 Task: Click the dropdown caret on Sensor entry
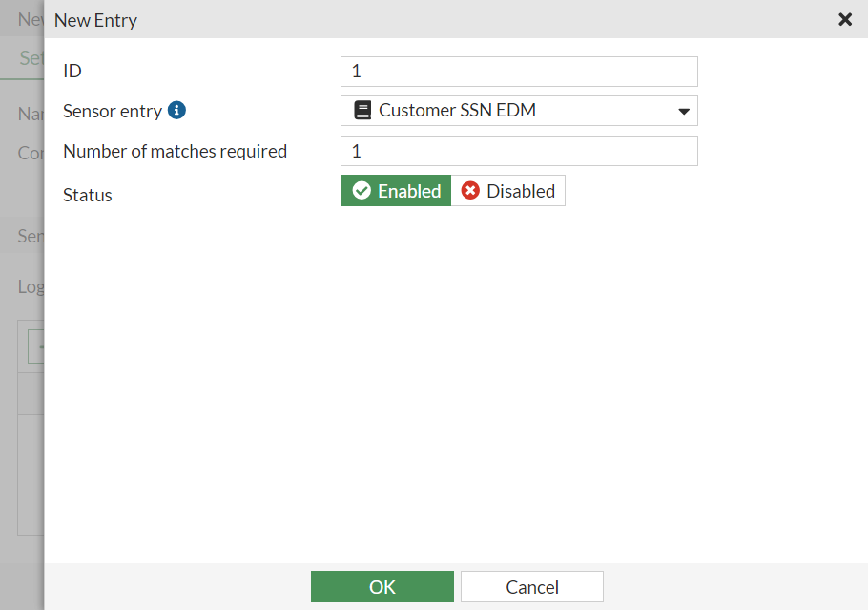(x=684, y=111)
